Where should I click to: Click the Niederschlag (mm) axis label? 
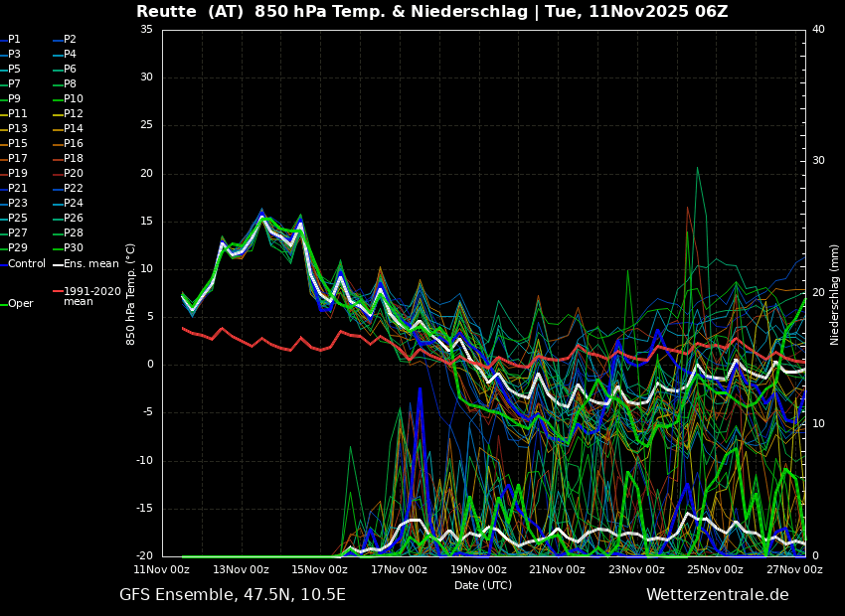pos(835,294)
